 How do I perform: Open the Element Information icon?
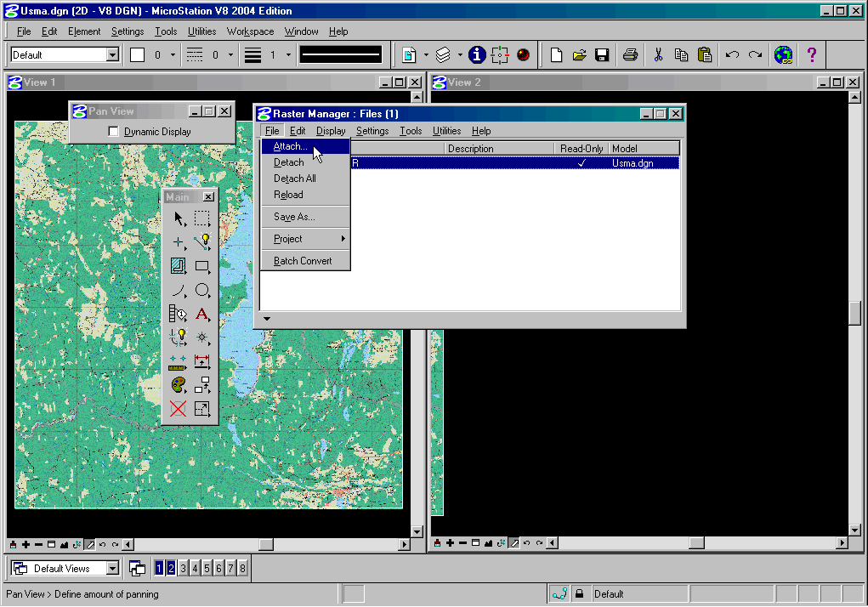[477, 54]
